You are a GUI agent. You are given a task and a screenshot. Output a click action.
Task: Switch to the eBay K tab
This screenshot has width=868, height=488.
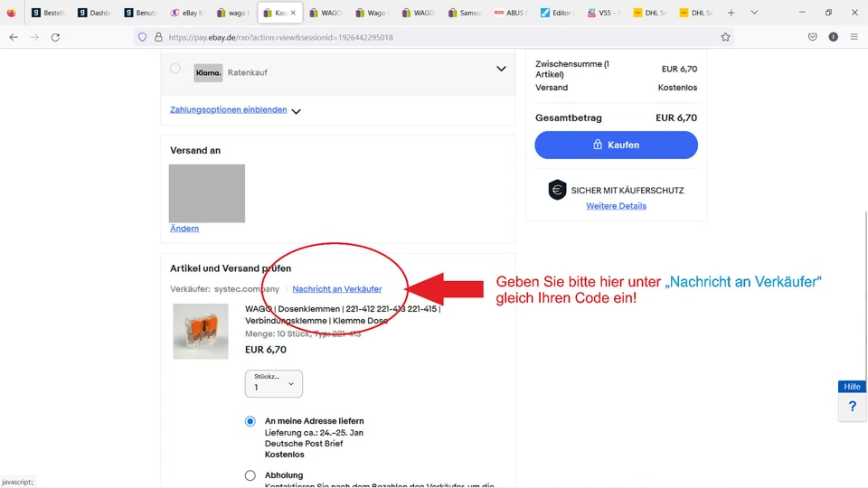coord(187,12)
